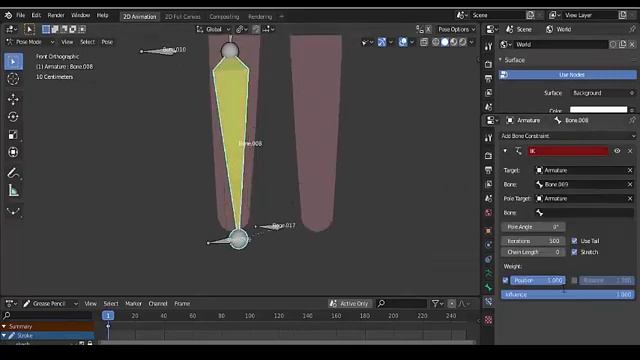The height and width of the screenshot is (360, 640).
Task: Select the Select Box tool
Action: click(x=13, y=62)
